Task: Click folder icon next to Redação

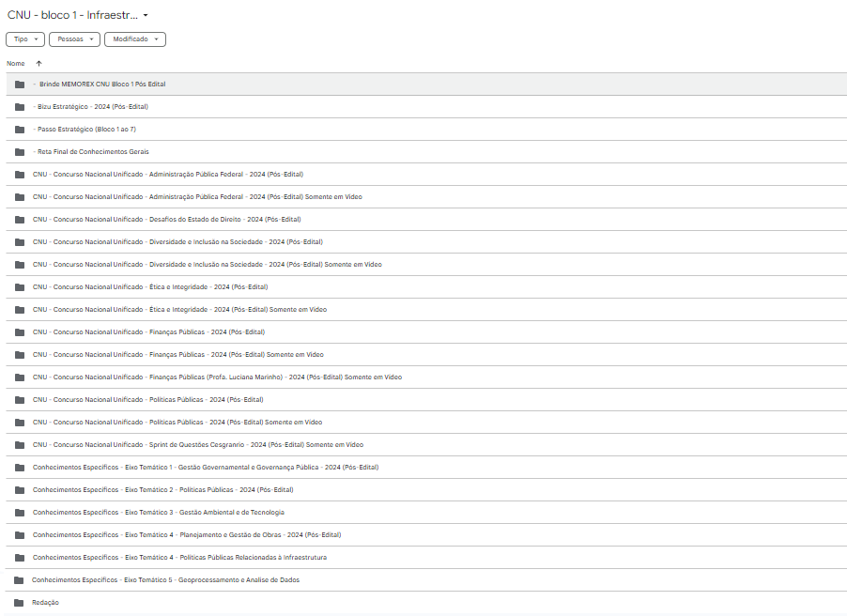Action: 19,603
